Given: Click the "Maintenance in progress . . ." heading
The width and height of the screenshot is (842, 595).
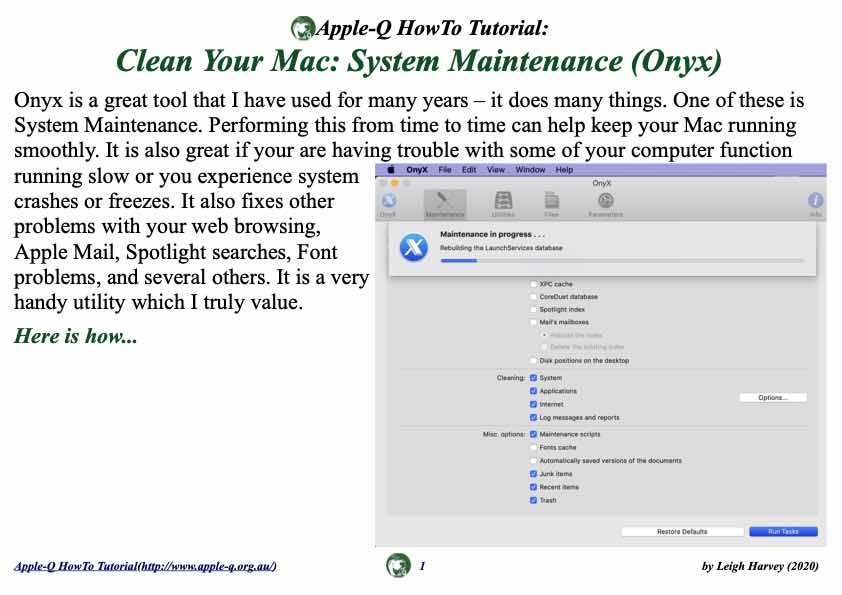Looking at the screenshot, I should (492, 235).
